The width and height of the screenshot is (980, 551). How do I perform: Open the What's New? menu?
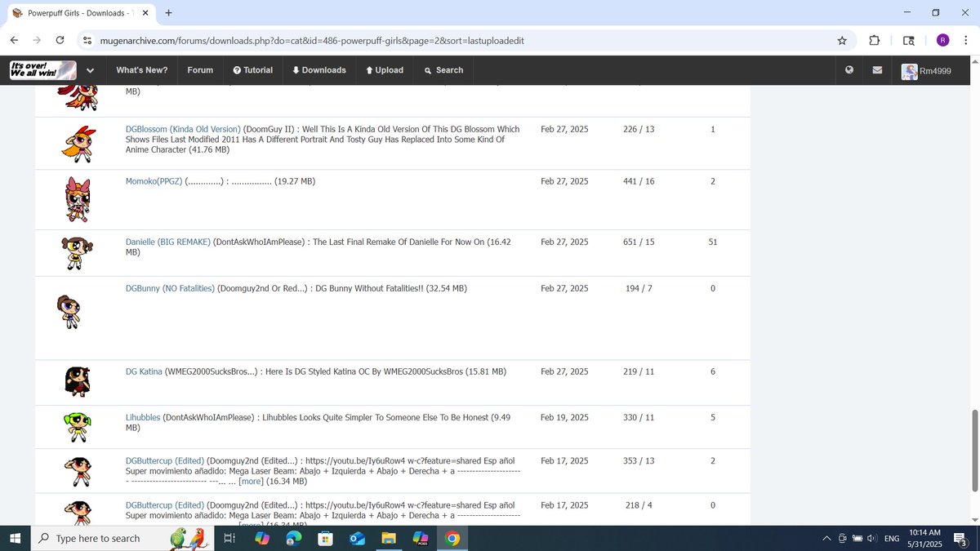click(142, 70)
